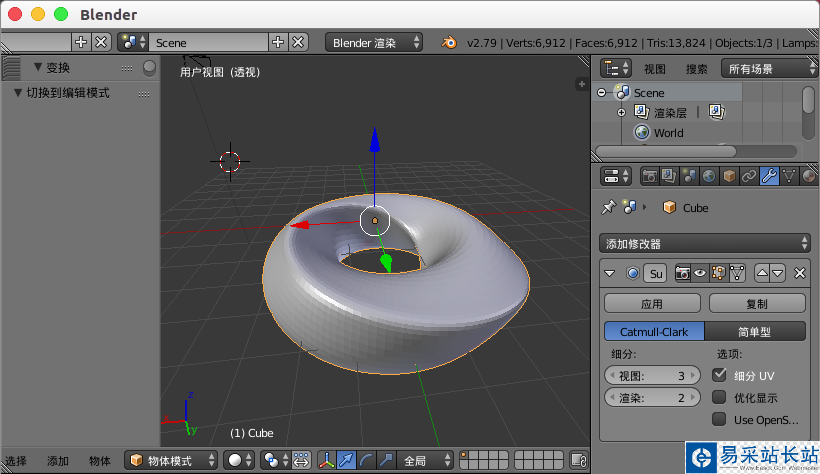
Task: Open the Material sphere tab
Action: click(808, 176)
